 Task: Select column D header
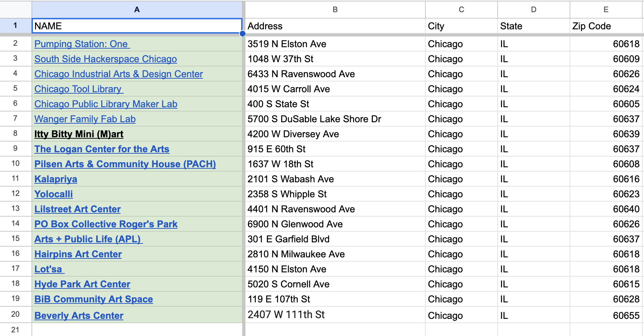pos(534,10)
